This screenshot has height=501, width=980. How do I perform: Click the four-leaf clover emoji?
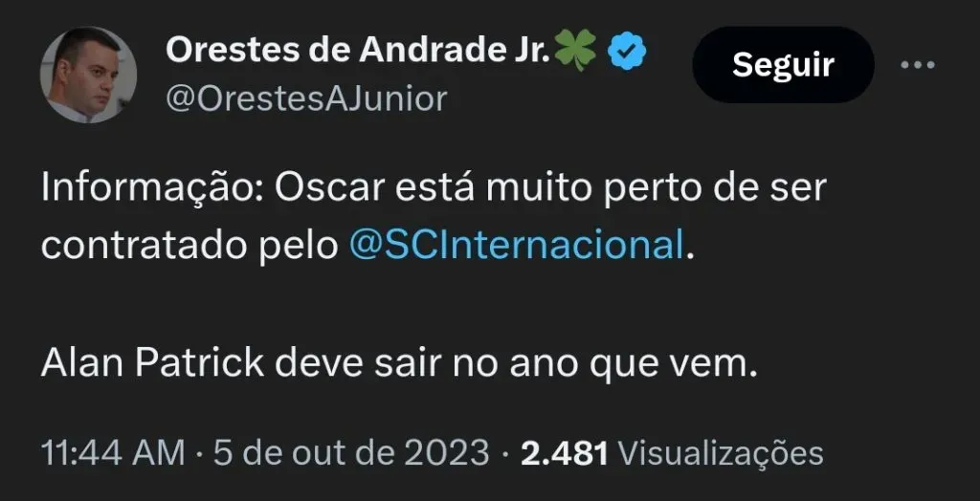(x=575, y=52)
